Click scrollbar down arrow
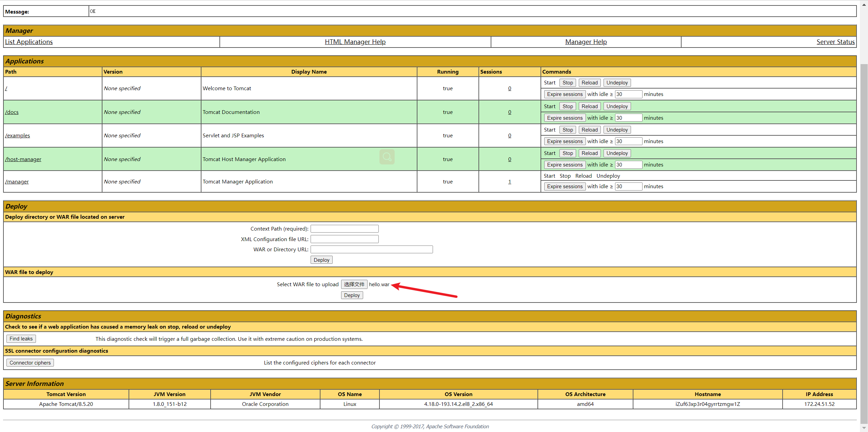Viewport: 868px width, 432px height. pyautogui.click(x=864, y=428)
